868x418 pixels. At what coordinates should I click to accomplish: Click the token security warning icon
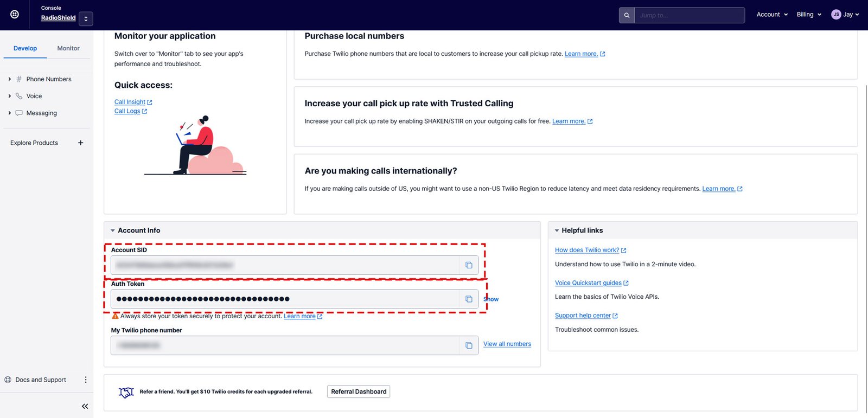coord(115,316)
